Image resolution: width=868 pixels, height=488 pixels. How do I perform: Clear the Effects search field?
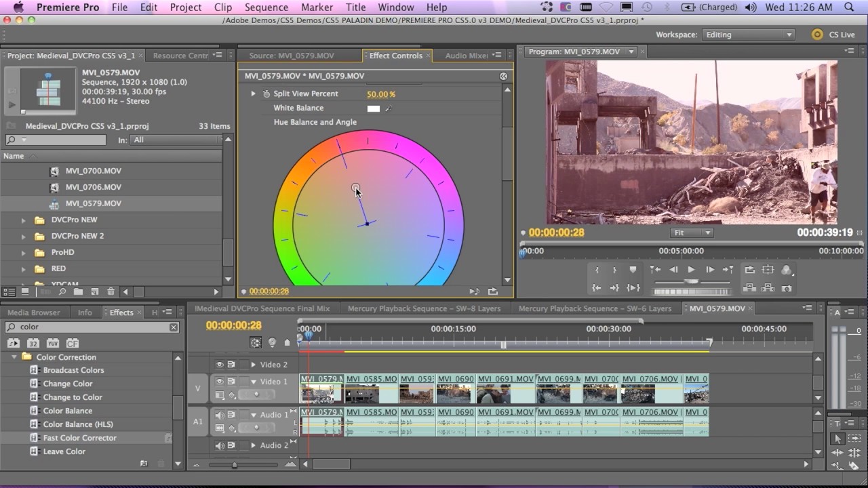click(x=174, y=327)
